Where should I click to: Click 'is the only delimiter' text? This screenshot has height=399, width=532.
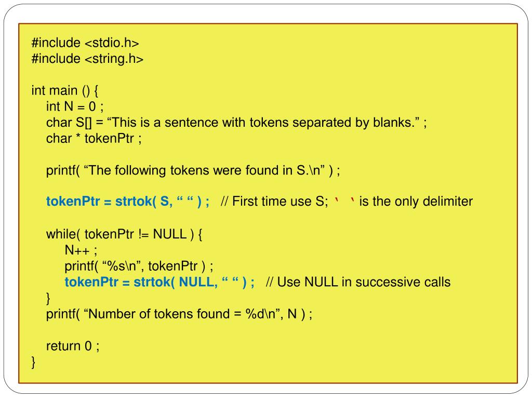416,202
